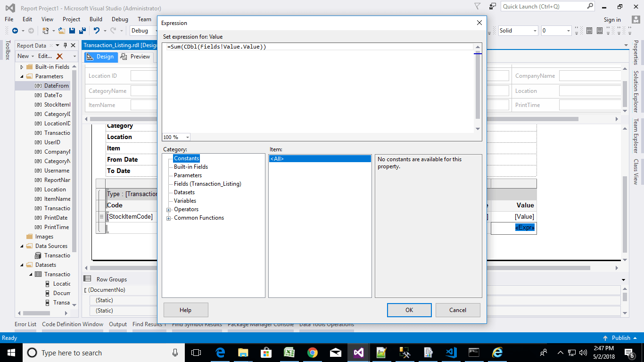Image resolution: width=644 pixels, height=362 pixels.
Task: Select the Parameters category
Action: 188,175
